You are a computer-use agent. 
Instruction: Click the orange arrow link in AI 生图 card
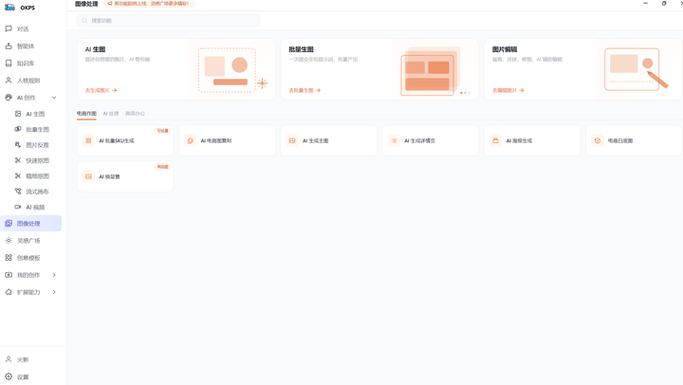[x=101, y=90]
